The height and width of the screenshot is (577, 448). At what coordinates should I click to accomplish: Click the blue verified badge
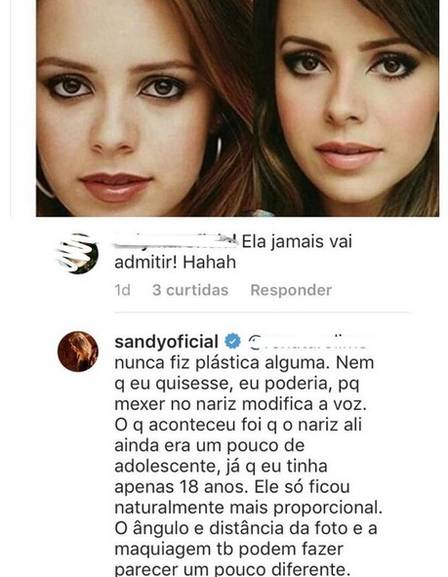tap(233, 341)
